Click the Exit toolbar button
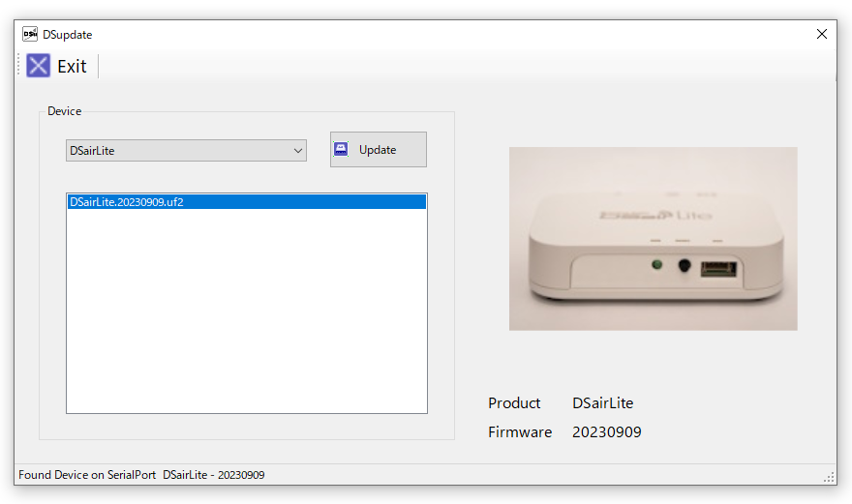 point(56,66)
